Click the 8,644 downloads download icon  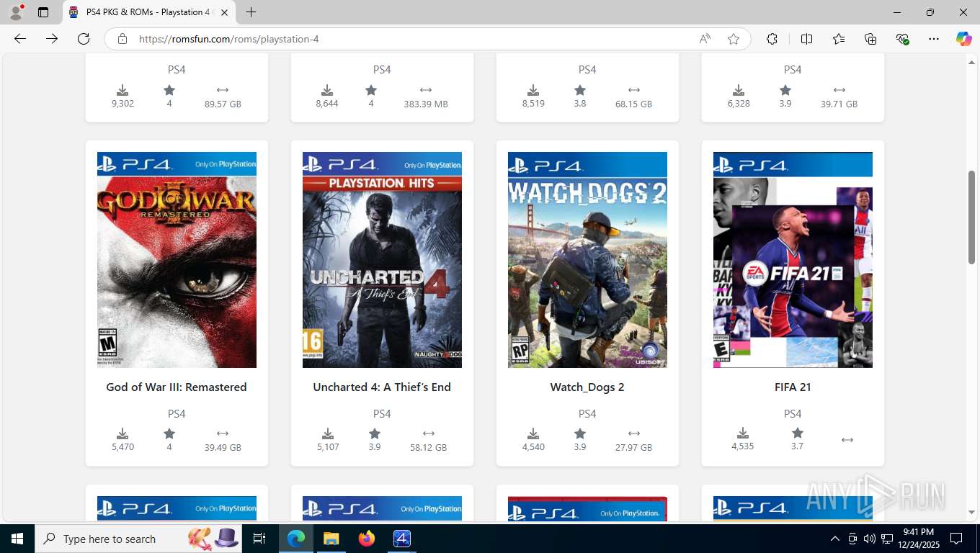(327, 90)
